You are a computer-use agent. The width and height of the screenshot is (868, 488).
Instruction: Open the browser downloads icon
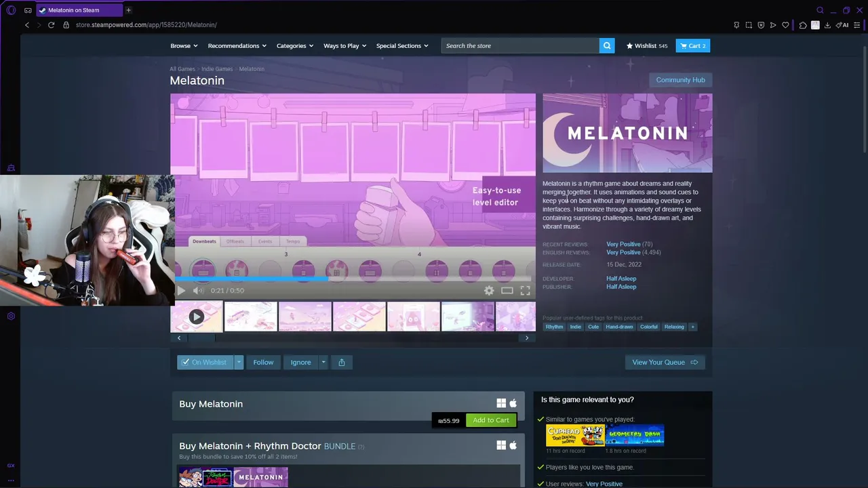tap(827, 25)
